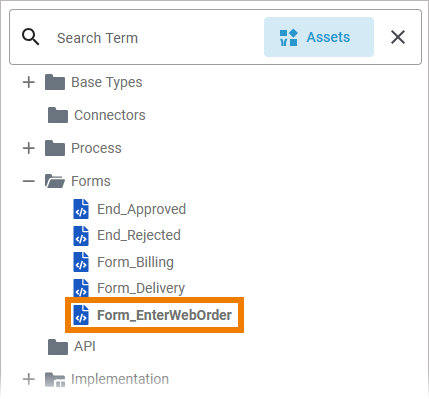
Task: Focus the Search Term input field
Action: [157, 38]
